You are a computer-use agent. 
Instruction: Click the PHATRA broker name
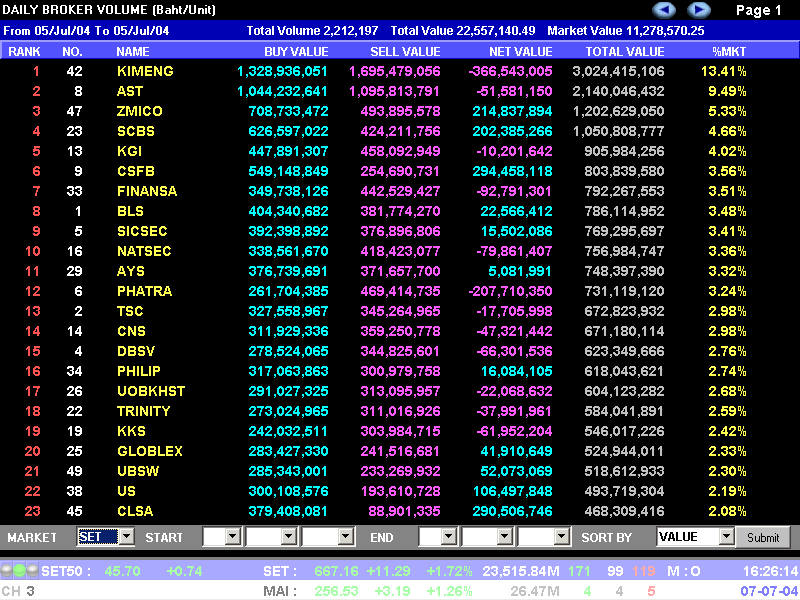[144, 291]
